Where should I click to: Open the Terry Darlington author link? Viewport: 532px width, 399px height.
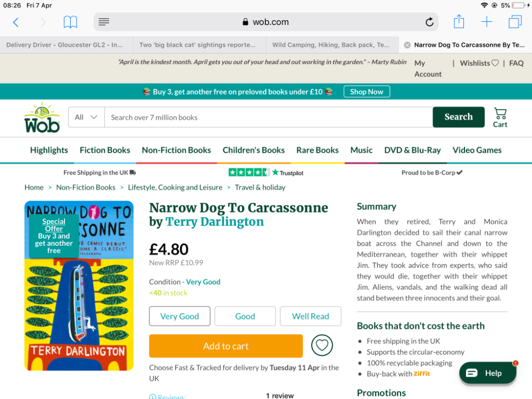[x=214, y=221]
